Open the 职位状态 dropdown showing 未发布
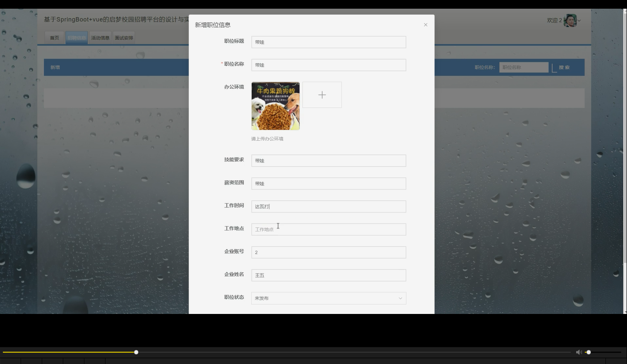 coord(329,298)
